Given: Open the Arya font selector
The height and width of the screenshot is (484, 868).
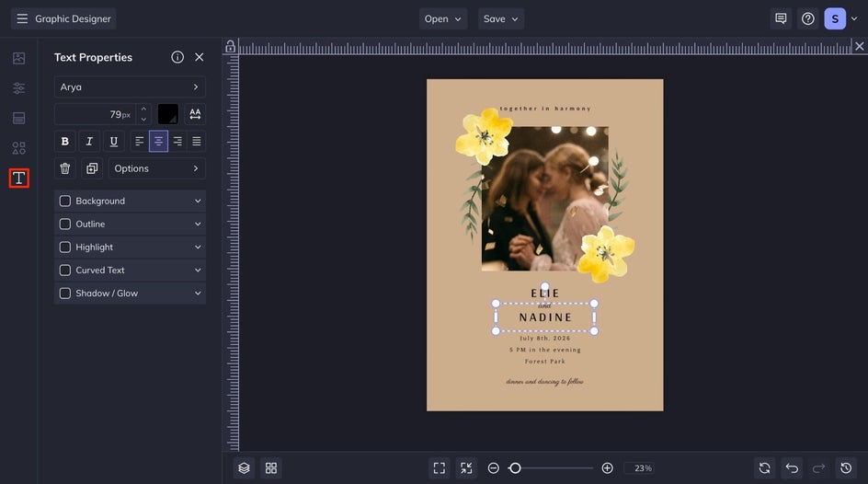Looking at the screenshot, I should coord(130,86).
